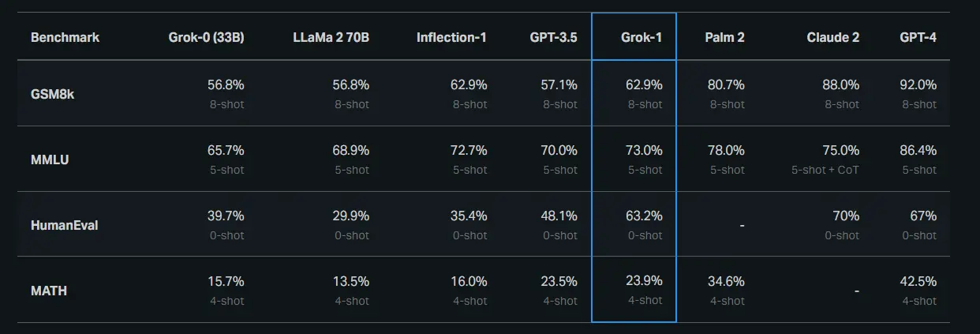
Task: Click Claude 2's 88.0% GSM8k score
Action: point(840,85)
